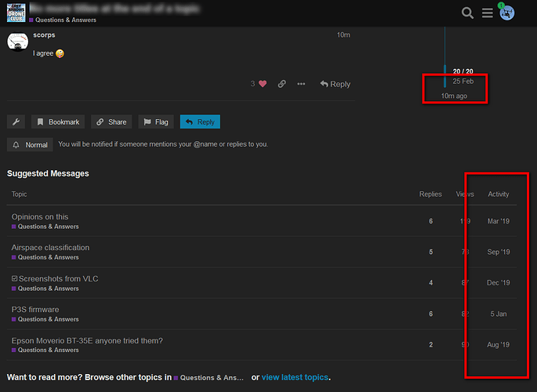The width and height of the screenshot is (537, 392).
Task: Click the 25 Feb timeline date
Action: (x=463, y=81)
